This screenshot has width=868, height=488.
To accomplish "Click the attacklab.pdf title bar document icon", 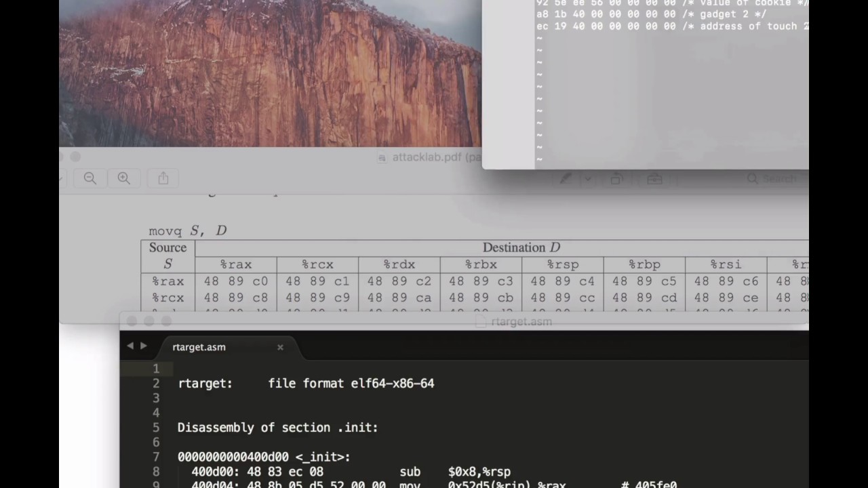I will 383,157.
